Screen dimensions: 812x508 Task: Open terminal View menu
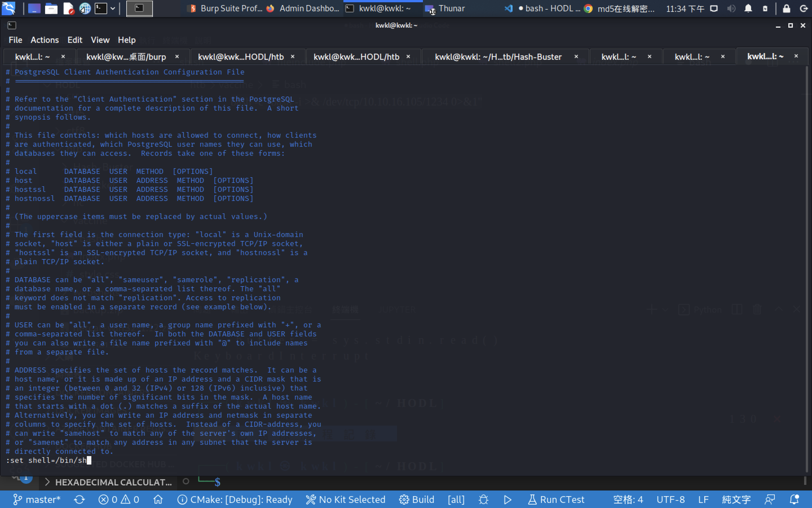100,40
